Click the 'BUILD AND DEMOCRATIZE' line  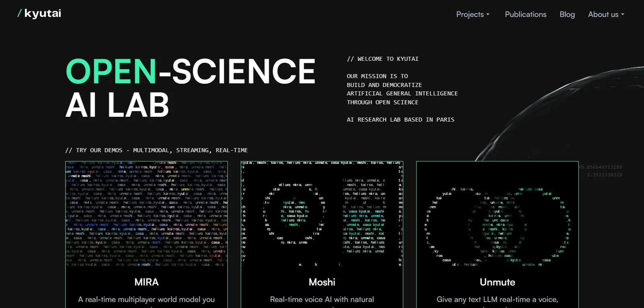[384, 85]
